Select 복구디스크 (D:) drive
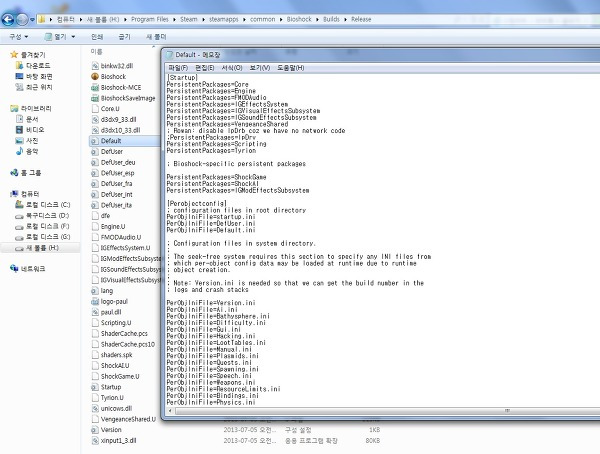Viewport: 600px width, 454px height. pyautogui.click(x=42, y=215)
